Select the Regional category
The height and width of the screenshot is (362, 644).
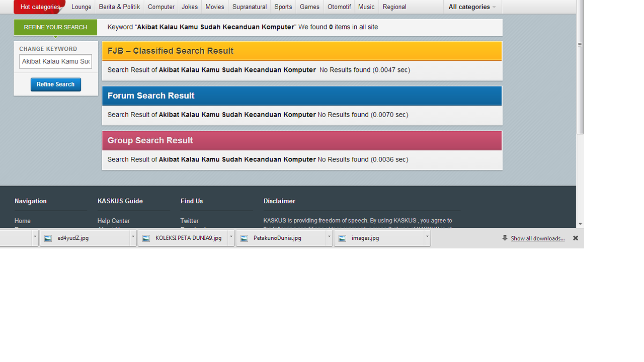click(x=394, y=7)
